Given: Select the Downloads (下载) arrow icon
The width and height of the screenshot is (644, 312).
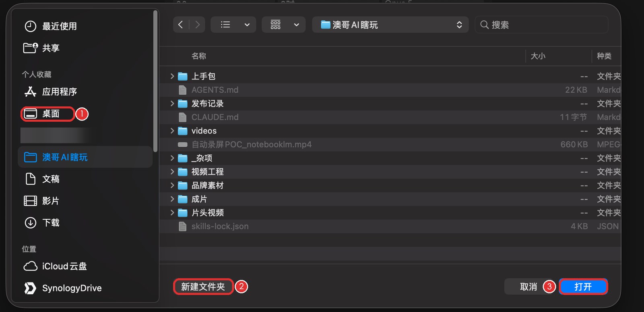Looking at the screenshot, I should click(x=30, y=223).
